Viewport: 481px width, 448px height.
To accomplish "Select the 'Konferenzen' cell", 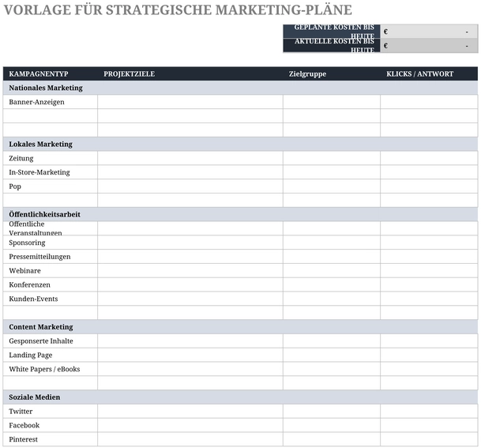I will point(51,284).
